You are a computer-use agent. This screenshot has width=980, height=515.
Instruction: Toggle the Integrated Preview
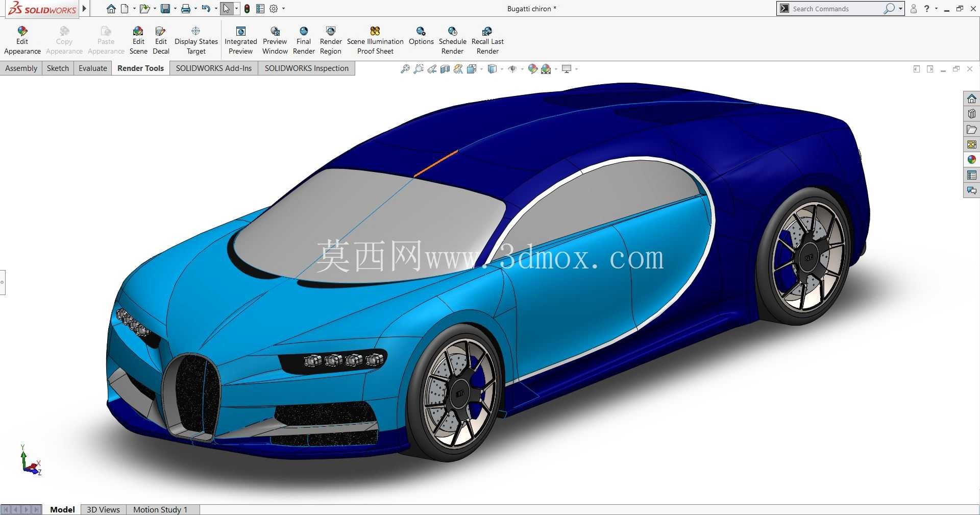[x=240, y=40]
